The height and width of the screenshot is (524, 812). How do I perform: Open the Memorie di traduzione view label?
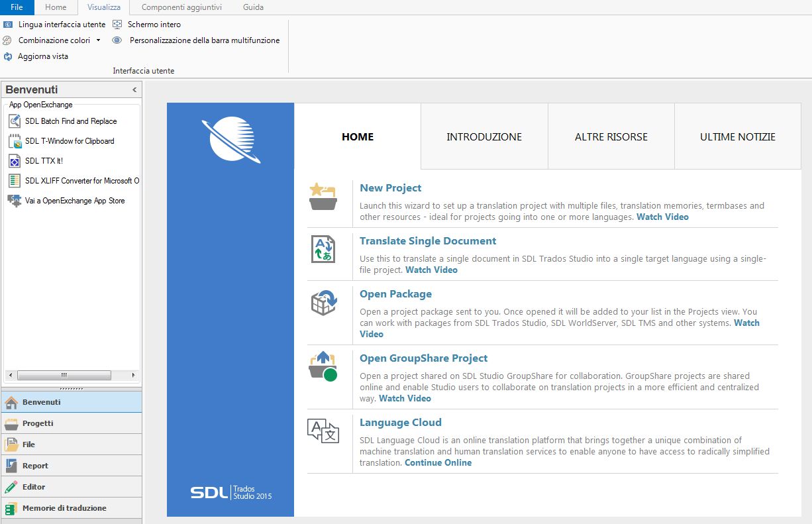click(x=64, y=508)
